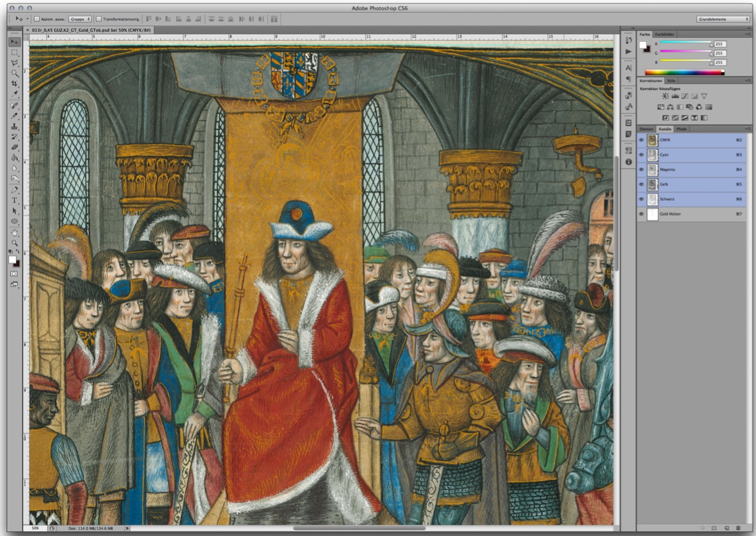Viewport: 756px width, 536px height.
Task: Close the 013r_0,45 GUZ document tab
Action: pyautogui.click(x=27, y=30)
